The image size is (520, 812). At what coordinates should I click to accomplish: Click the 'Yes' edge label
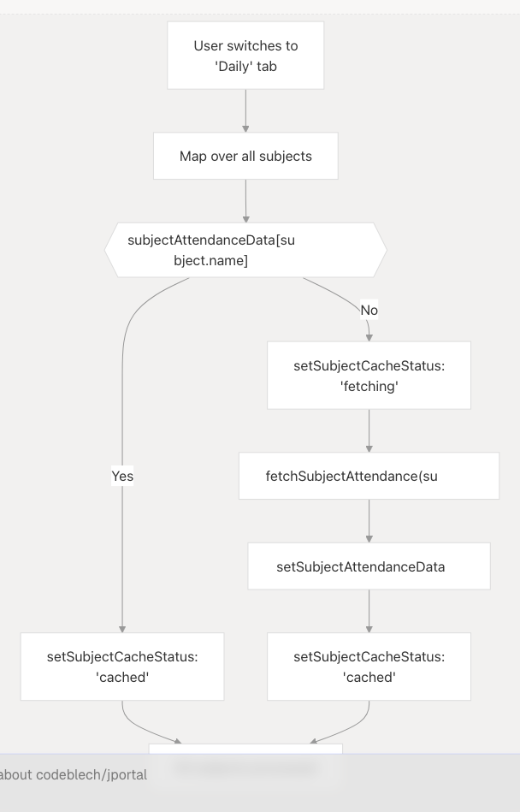pyautogui.click(x=122, y=476)
